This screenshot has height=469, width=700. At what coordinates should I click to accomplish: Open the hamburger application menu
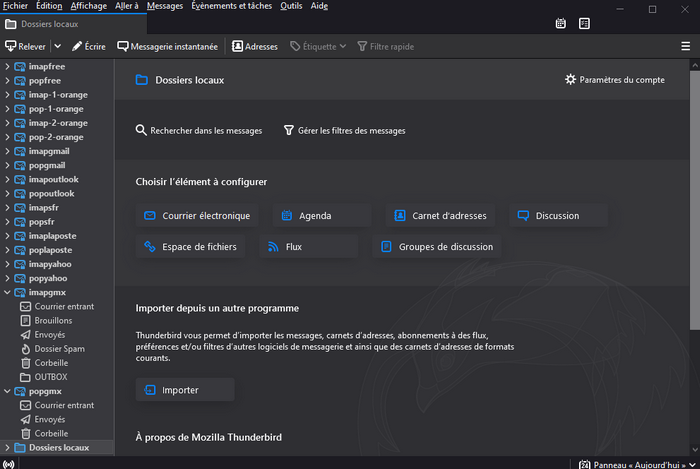(x=685, y=46)
